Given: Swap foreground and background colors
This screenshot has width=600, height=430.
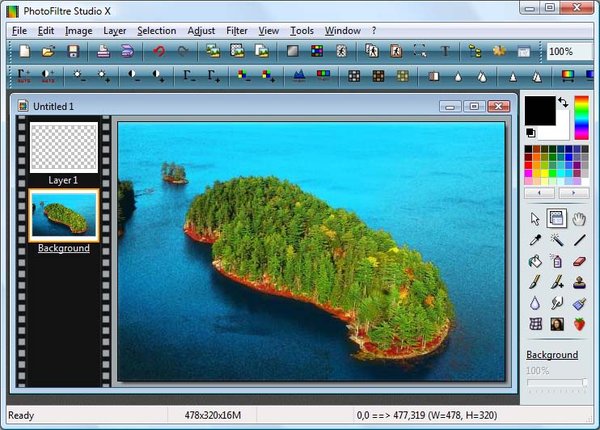Looking at the screenshot, I should (x=563, y=103).
